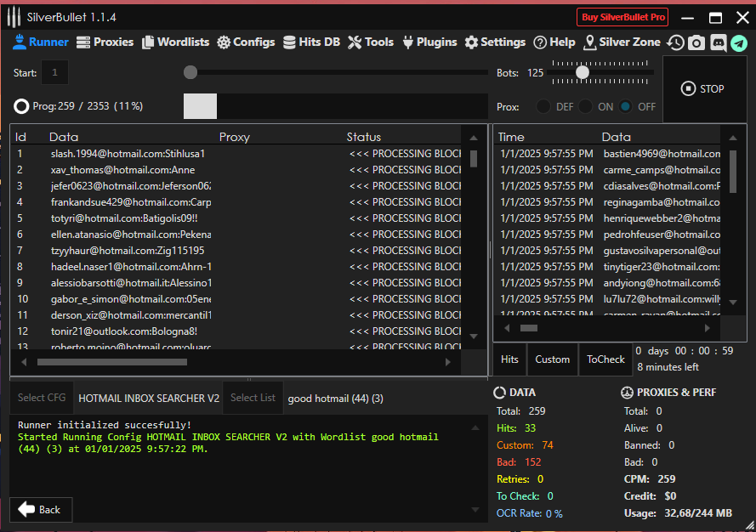Click the camera screenshot icon
Screen dimensions: 756x532
pos(696,42)
